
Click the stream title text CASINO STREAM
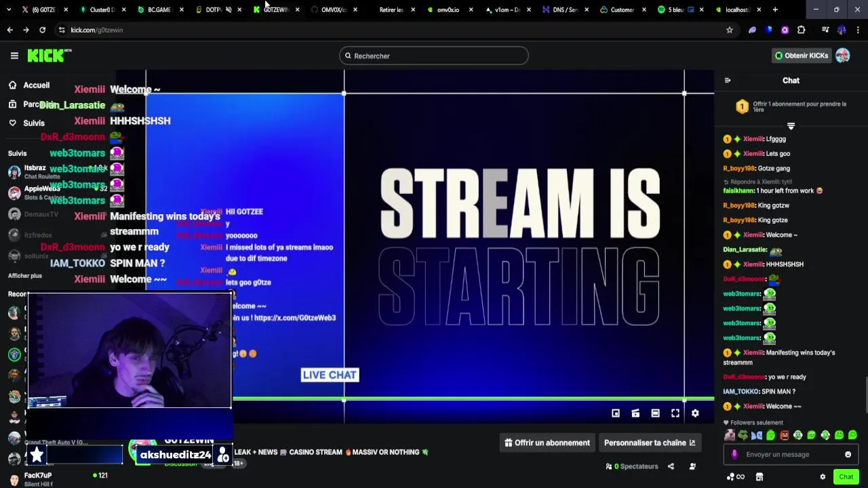point(315,452)
